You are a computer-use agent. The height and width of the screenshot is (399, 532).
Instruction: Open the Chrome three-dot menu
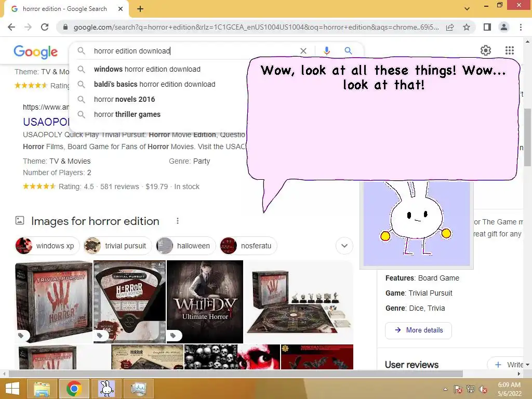click(x=521, y=27)
